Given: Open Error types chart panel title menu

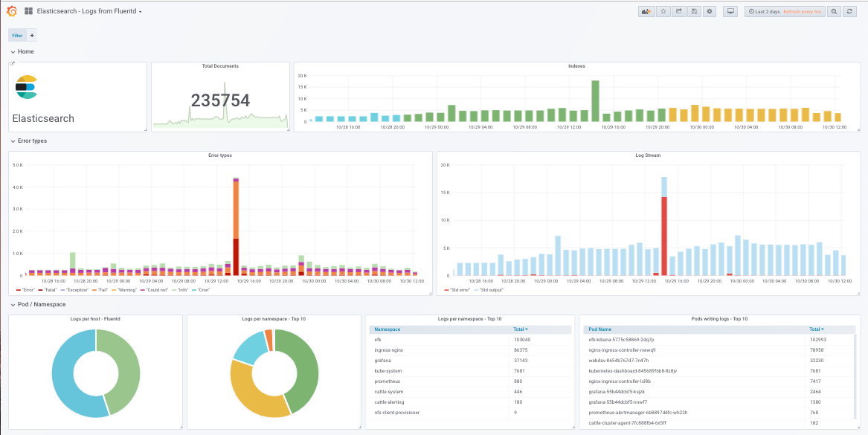Looking at the screenshot, I should point(219,155).
